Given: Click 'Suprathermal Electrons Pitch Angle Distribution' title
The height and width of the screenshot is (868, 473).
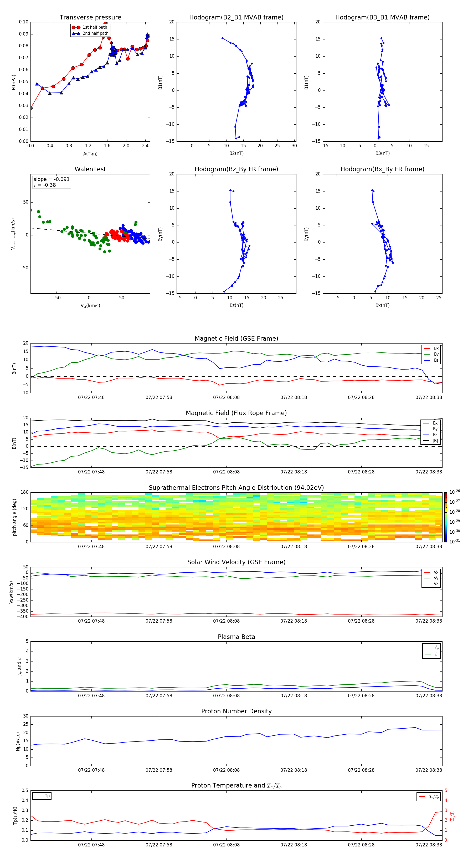Looking at the screenshot, I should [x=236, y=488].
